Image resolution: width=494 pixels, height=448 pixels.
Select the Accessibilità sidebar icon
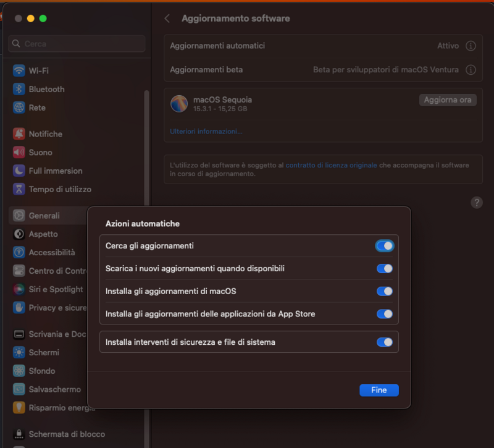(x=18, y=252)
